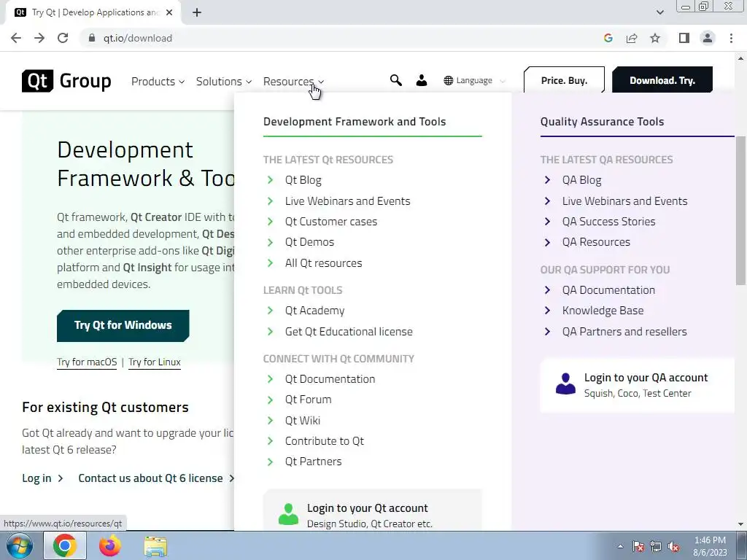The width and height of the screenshot is (747, 560).
Task: Click the Log in link
Action: tap(42, 478)
